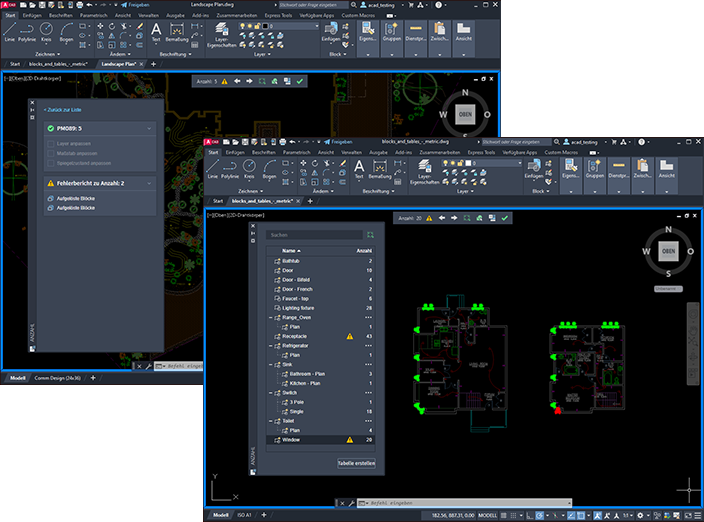Select the Polylinie tool in the blocks_and_tables window

tap(230, 169)
